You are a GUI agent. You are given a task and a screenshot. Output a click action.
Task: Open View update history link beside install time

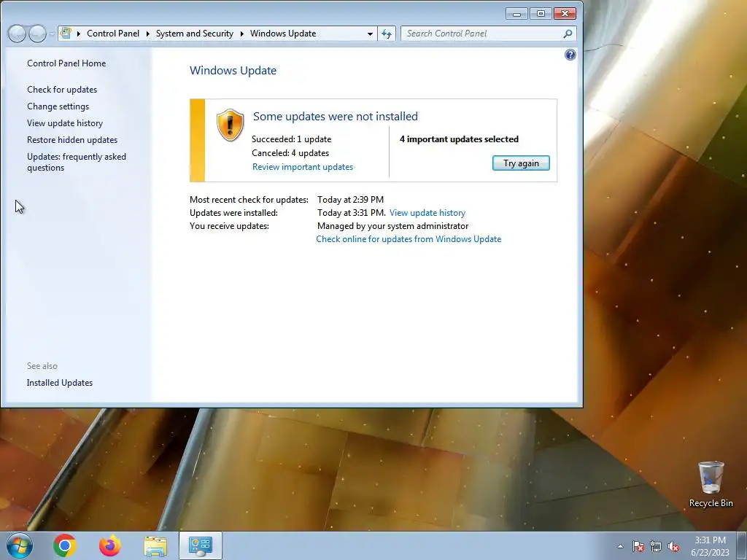click(427, 213)
